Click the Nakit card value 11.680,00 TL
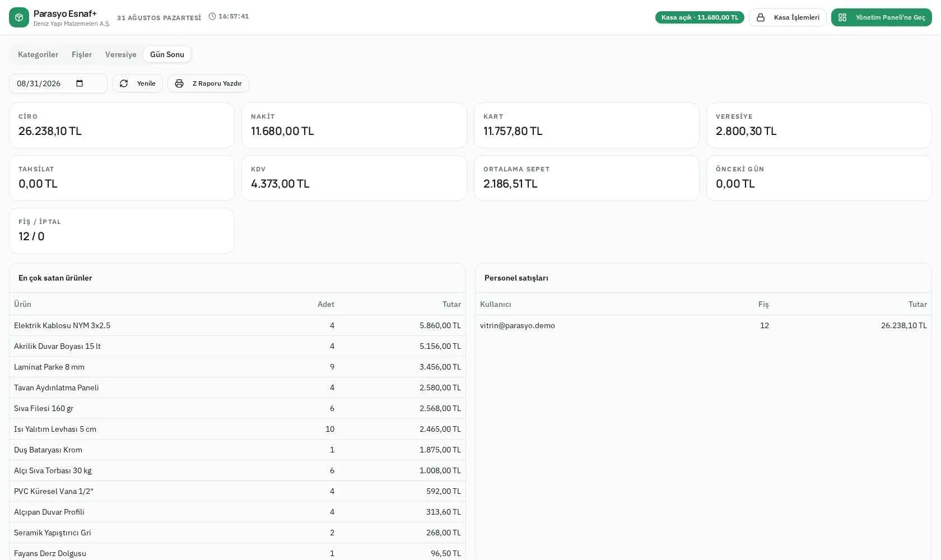 pyautogui.click(x=282, y=131)
